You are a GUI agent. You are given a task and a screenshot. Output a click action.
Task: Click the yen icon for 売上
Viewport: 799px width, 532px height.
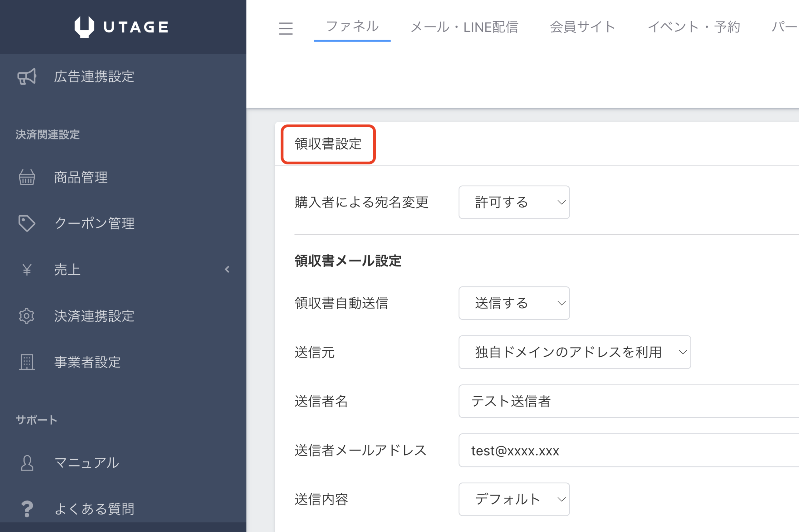point(27,270)
